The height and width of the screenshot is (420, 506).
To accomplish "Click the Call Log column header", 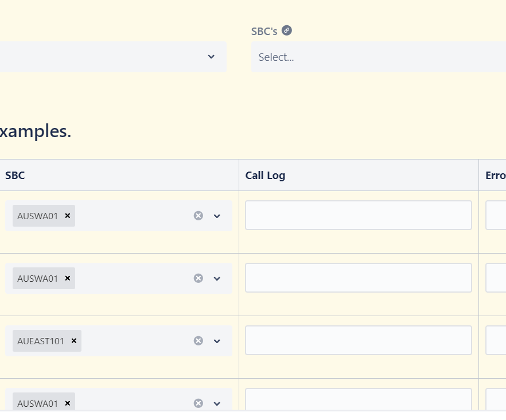I will coord(265,176).
